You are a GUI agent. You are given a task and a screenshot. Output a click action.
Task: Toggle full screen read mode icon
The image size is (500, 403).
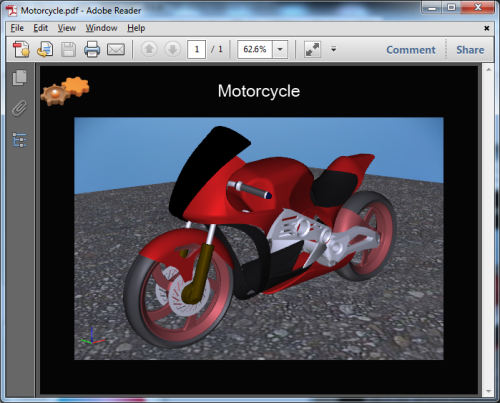pos(312,50)
